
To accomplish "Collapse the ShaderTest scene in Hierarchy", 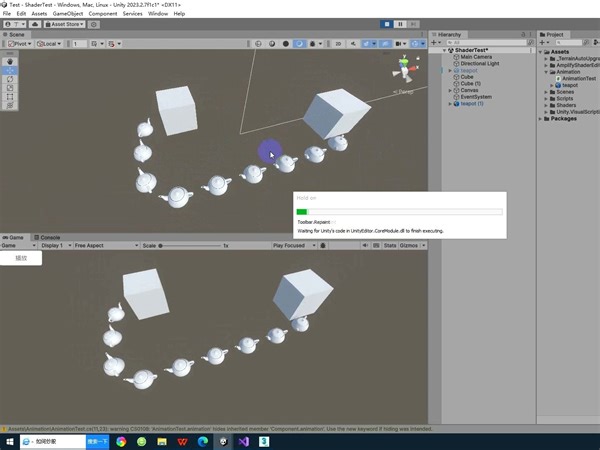I will coord(444,51).
